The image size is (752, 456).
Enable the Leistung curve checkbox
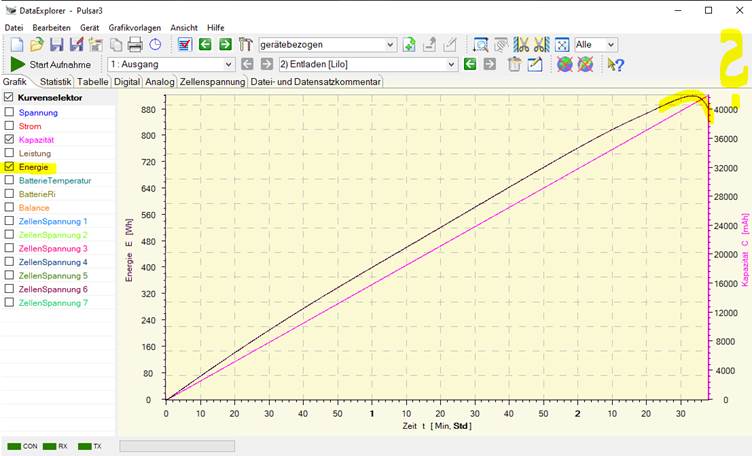point(9,152)
